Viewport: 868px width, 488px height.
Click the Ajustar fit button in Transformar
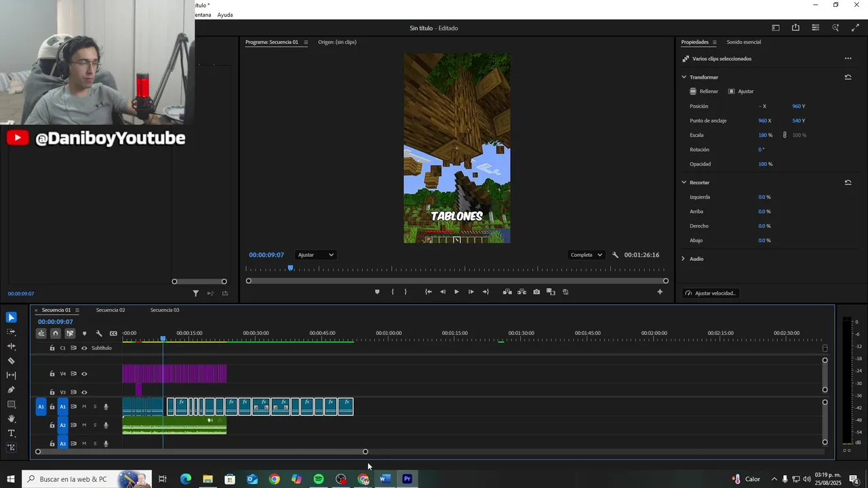(x=741, y=91)
